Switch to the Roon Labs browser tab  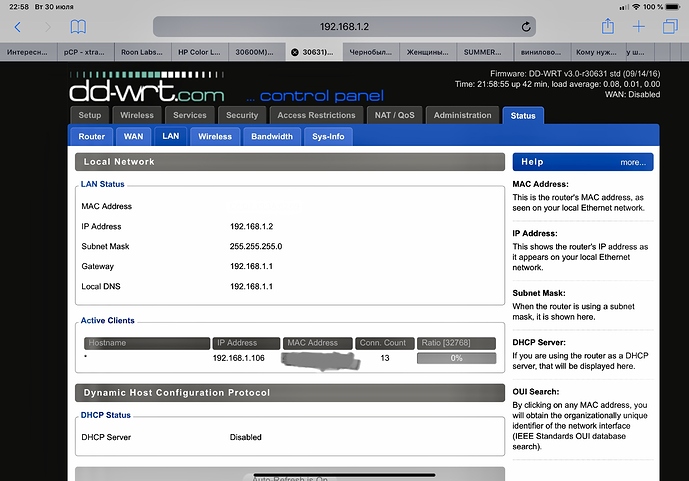coord(143,52)
